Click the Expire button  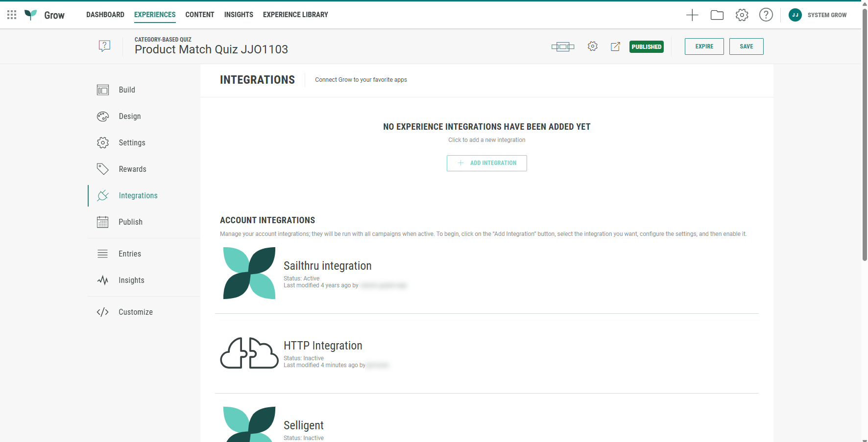[x=704, y=47]
